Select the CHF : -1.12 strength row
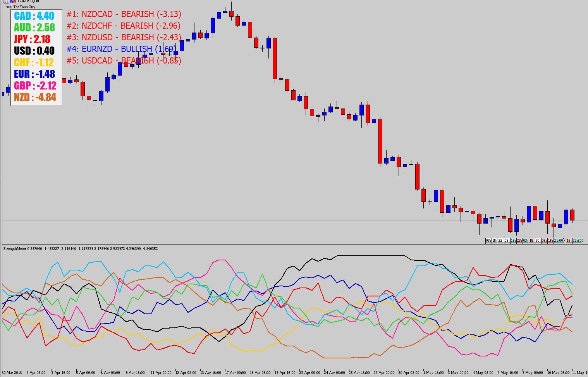The height and width of the screenshot is (377, 588). [x=34, y=62]
